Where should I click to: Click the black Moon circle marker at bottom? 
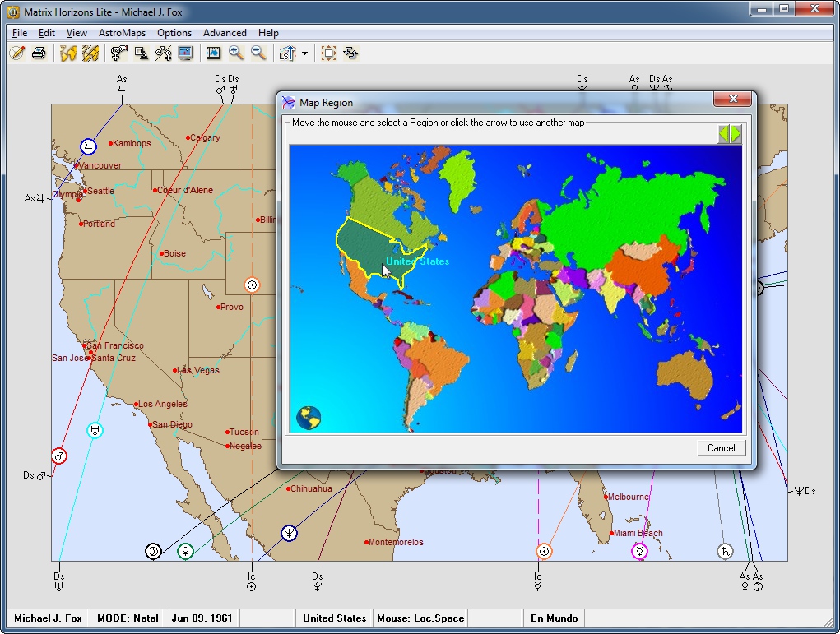coord(153,551)
